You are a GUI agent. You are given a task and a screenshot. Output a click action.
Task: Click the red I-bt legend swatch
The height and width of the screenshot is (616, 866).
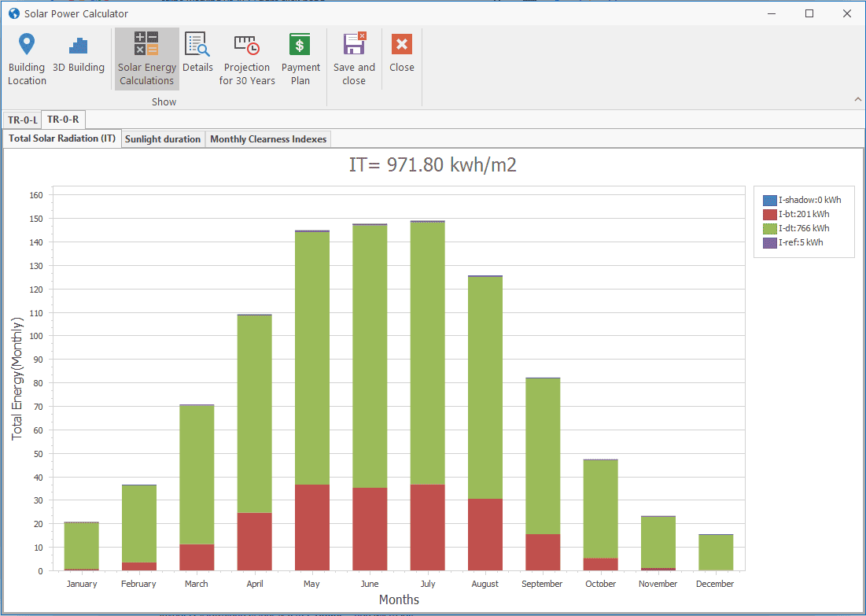click(x=770, y=214)
